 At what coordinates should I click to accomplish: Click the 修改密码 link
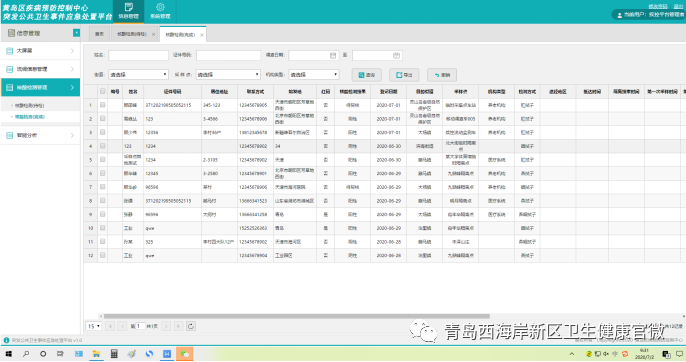click(658, 7)
